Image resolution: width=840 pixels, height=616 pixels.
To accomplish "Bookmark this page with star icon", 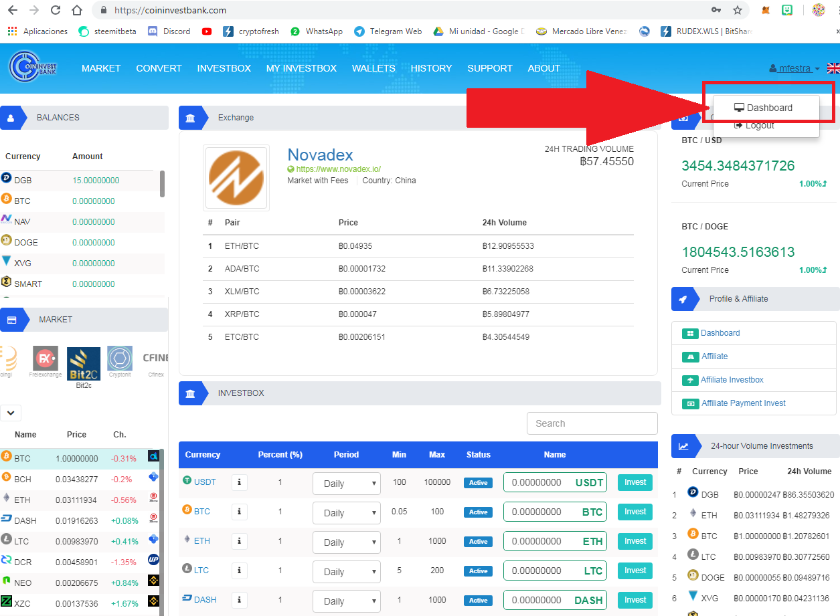I will 737,10.
